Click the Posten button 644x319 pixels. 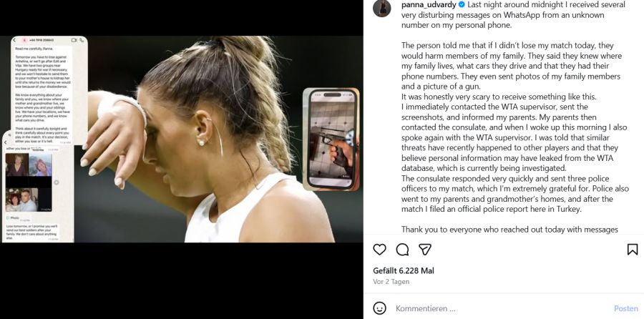(x=626, y=308)
